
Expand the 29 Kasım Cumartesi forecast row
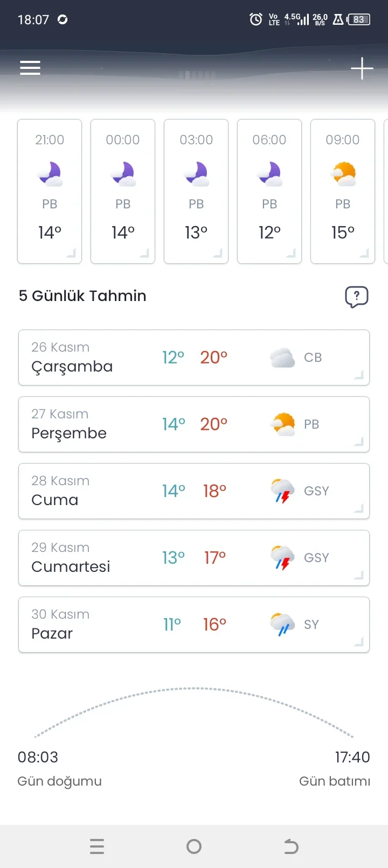pos(194,558)
